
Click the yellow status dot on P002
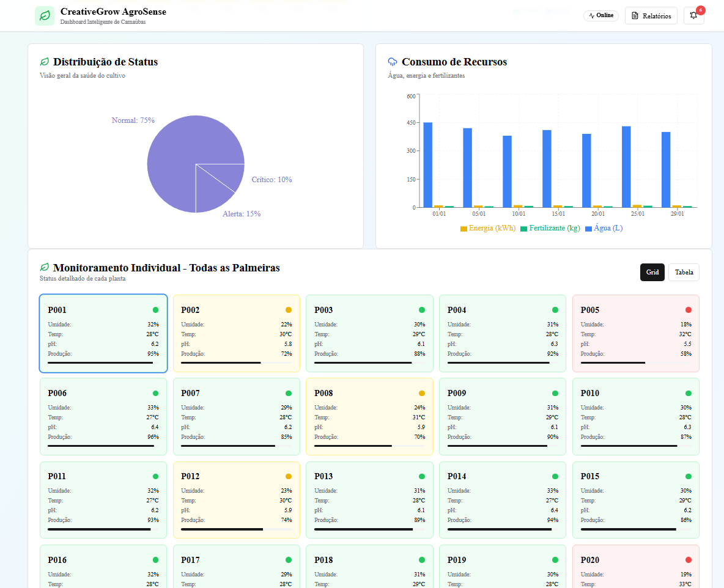tap(289, 310)
